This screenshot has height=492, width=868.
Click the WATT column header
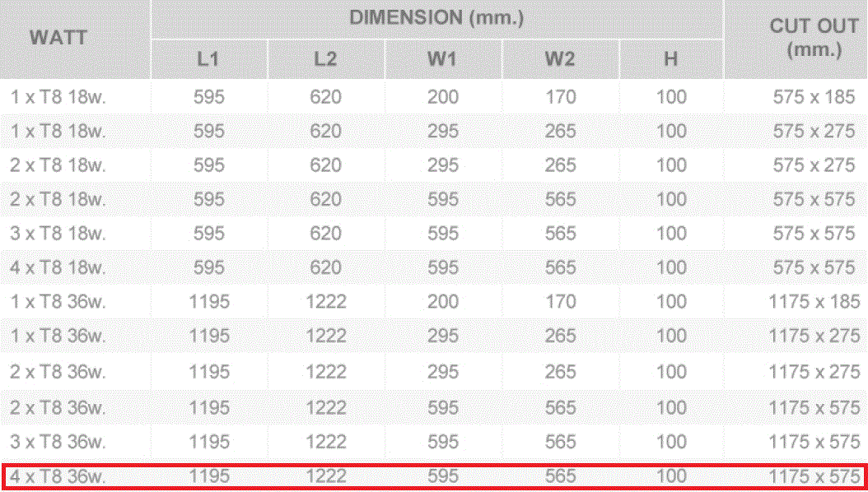(58, 38)
